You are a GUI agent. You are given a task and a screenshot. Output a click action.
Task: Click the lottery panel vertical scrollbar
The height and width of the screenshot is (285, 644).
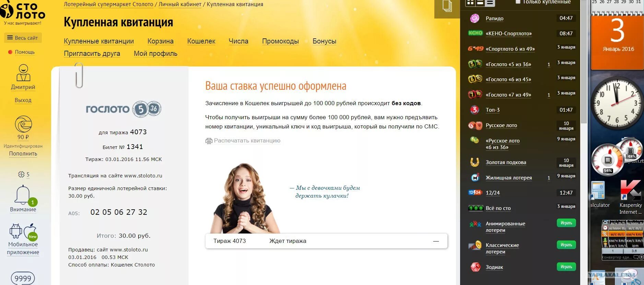click(584, 62)
